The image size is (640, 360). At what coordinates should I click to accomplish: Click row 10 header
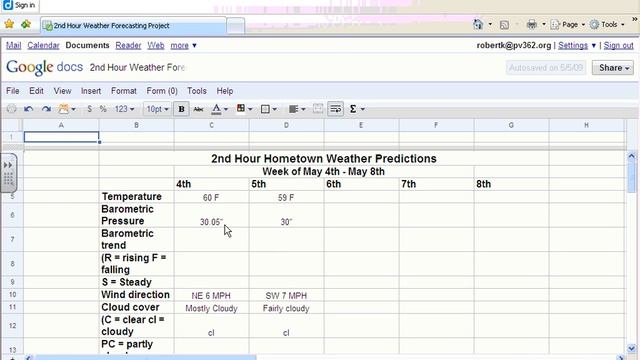[x=12, y=295]
